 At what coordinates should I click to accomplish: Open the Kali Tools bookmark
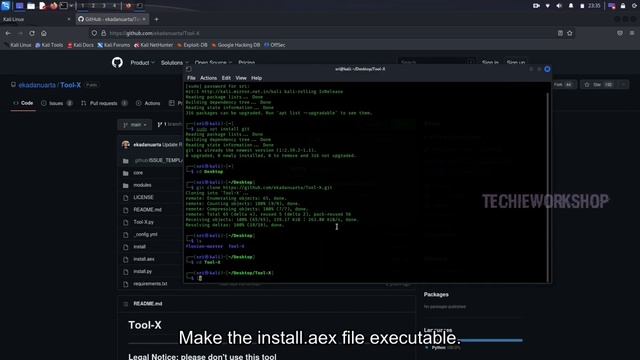tap(49, 45)
